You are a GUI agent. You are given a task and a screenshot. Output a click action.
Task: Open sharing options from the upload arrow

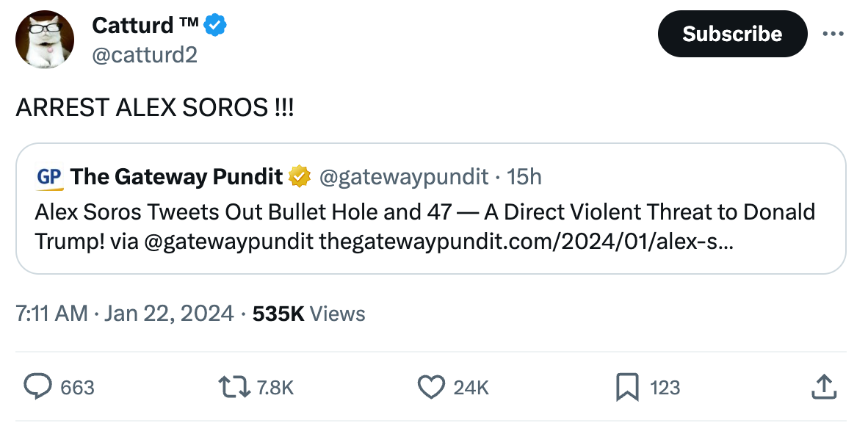coord(824,387)
